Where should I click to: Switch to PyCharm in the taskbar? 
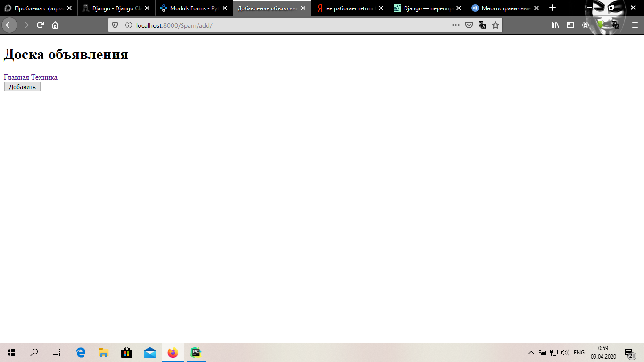click(x=196, y=353)
